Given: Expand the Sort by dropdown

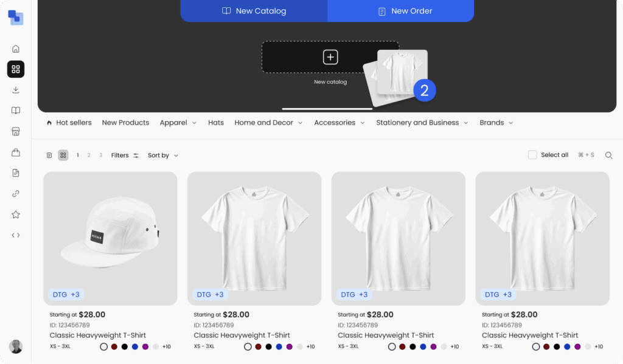Looking at the screenshot, I should pos(163,156).
